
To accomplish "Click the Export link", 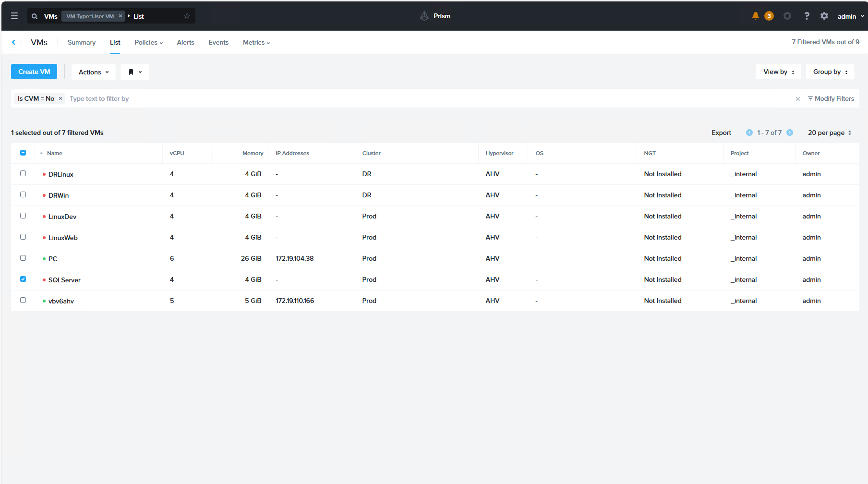I will 721,133.
